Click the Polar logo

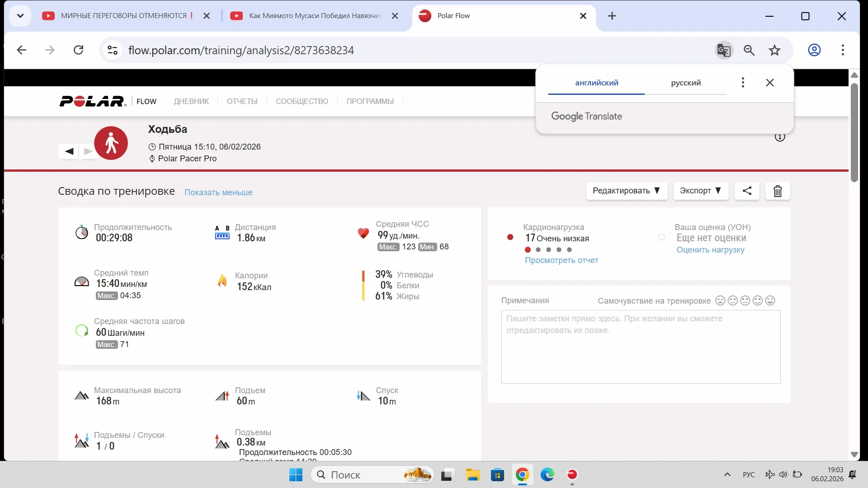(93, 101)
